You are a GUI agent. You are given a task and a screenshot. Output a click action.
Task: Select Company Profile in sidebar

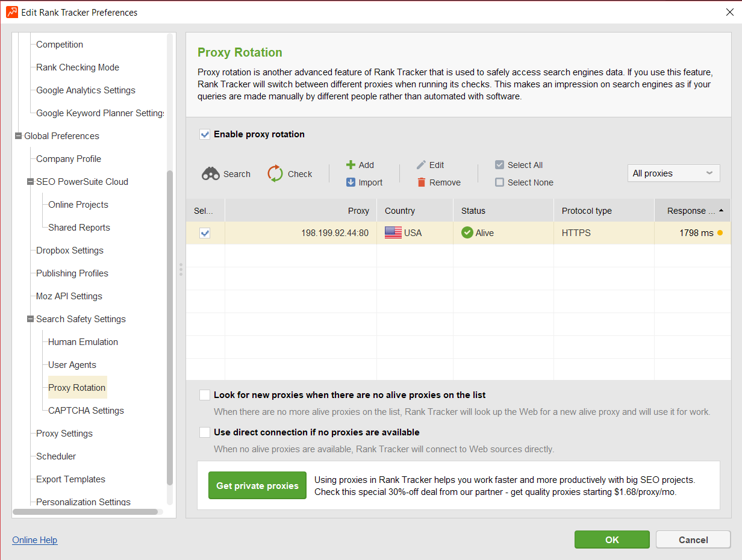click(x=69, y=159)
